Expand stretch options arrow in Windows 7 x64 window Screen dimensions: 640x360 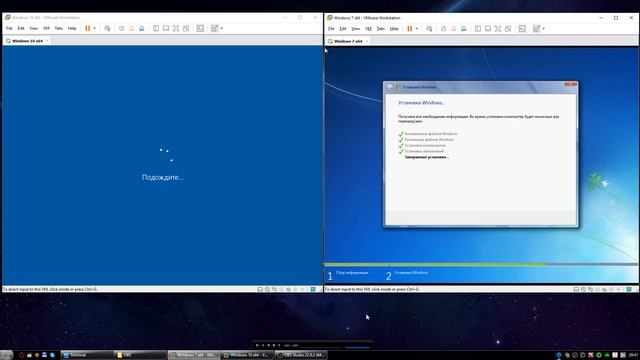544,29
